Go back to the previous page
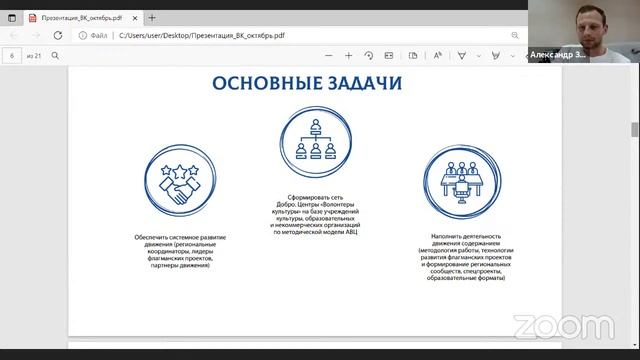 click(x=13, y=36)
